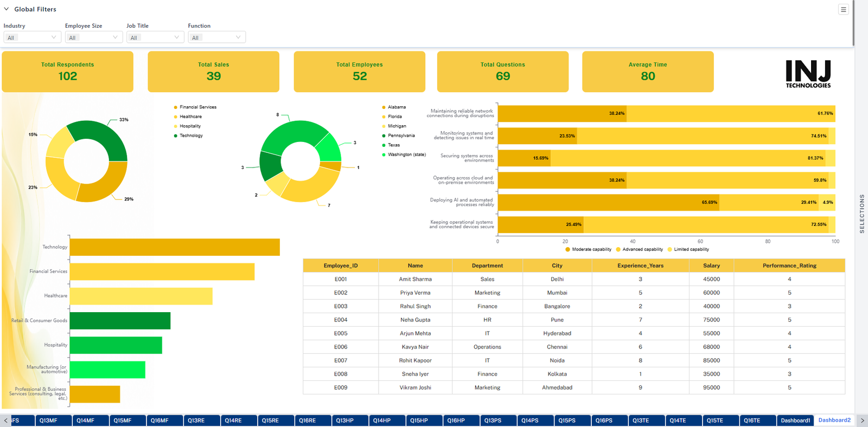Toggle Advanced capability legend marker

(618, 249)
